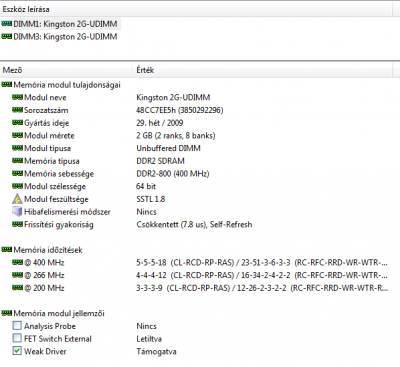Click the value SSTL 1.8

pos(151,199)
